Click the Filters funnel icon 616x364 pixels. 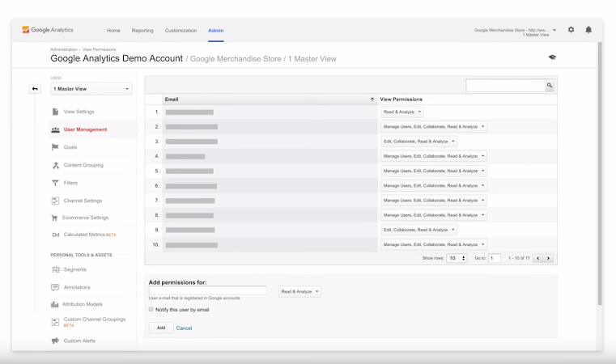(x=55, y=183)
